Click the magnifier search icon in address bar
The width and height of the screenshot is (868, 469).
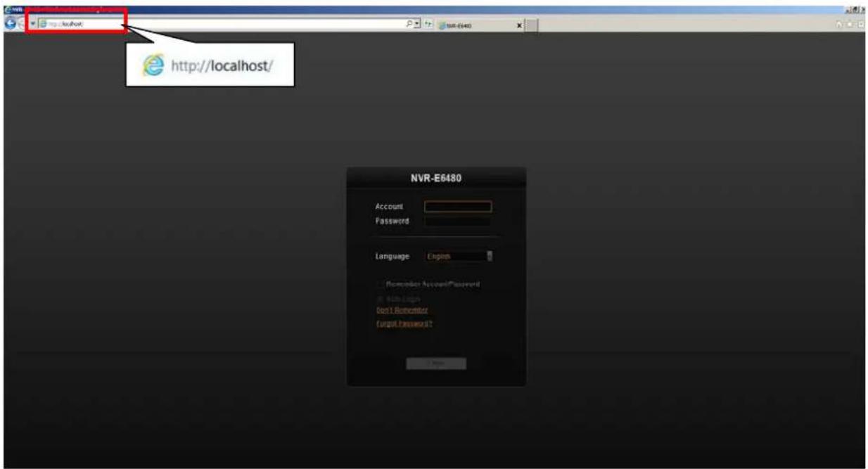point(409,23)
